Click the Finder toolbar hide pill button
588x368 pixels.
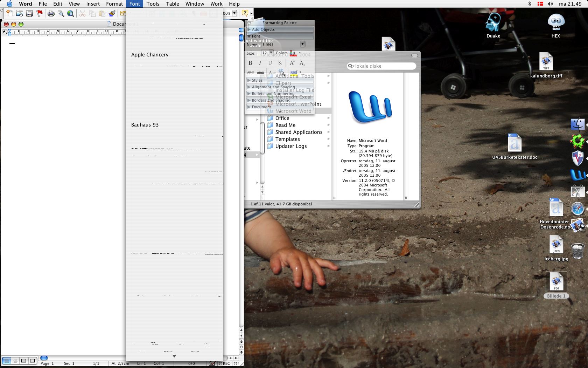click(x=415, y=55)
